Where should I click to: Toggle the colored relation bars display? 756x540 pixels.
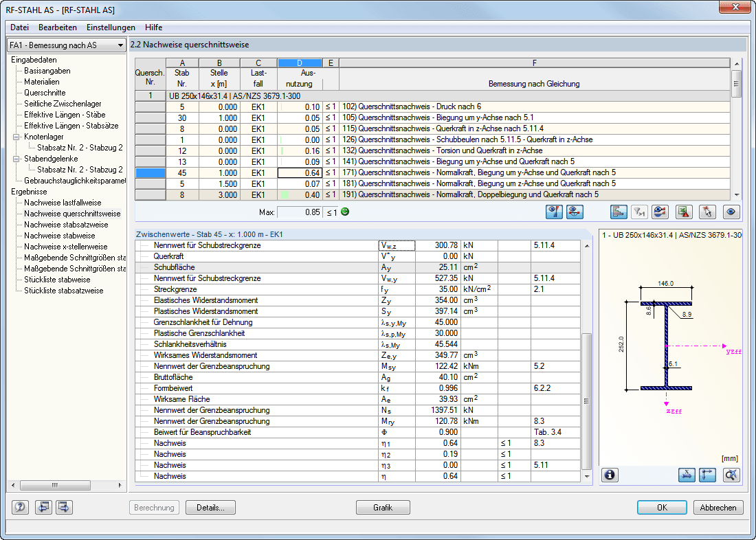(619, 212)
